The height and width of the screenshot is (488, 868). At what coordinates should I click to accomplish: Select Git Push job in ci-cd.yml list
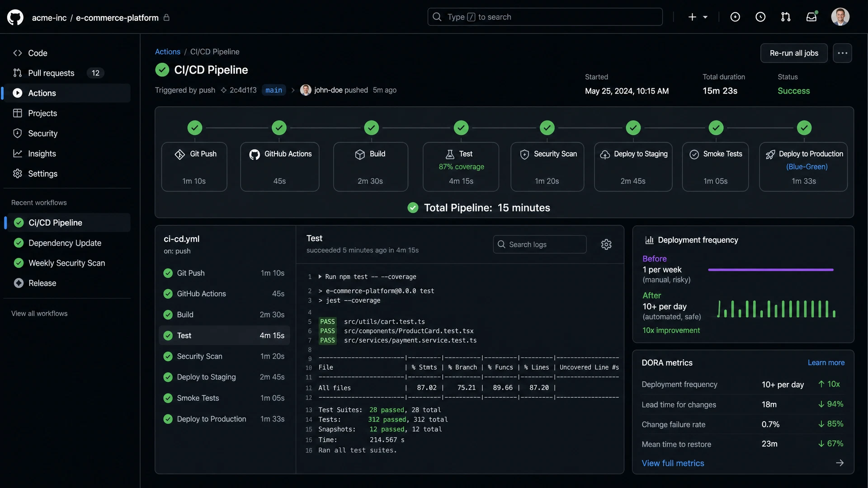224,273
